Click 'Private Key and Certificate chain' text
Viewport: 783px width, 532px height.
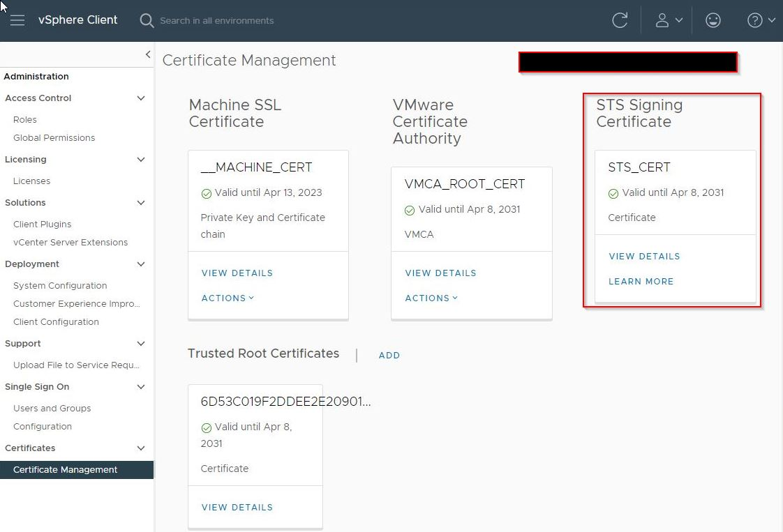click(262, 226)
